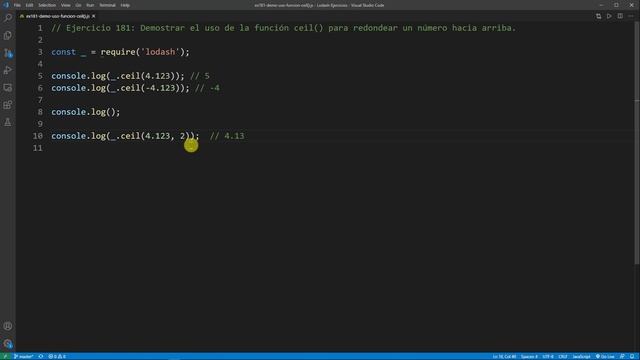Viewport: 640px width, 360px height.
Task: Click the 'const' keyword on line 3
Action: pos(64,52)
